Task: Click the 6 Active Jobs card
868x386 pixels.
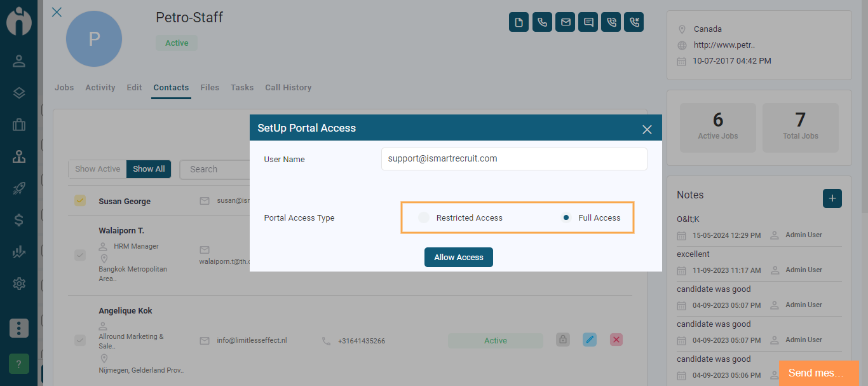Action: 718,127
